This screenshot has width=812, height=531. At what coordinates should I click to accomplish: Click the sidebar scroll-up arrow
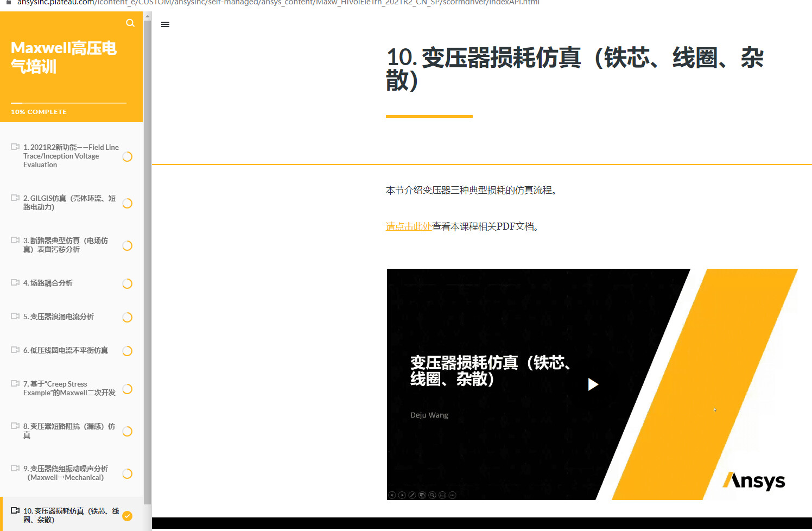point(148,16)
